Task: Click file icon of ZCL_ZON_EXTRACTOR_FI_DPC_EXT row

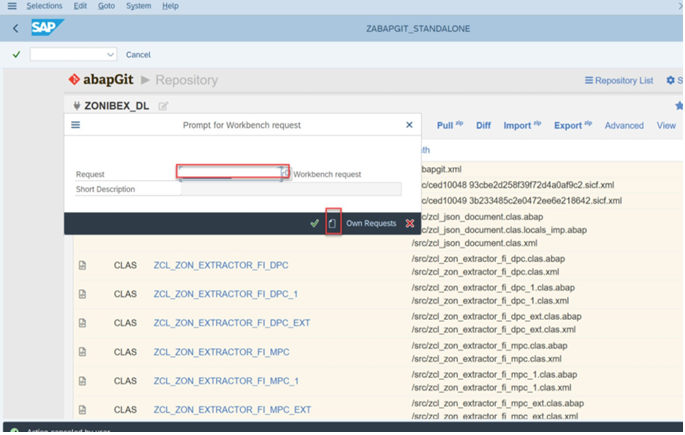Action: (82, 323)
